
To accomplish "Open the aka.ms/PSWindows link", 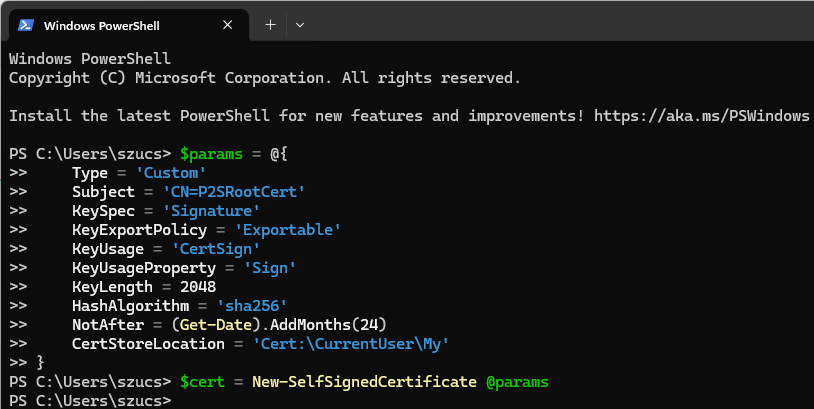I will pyautogui.click(x=701, y=116).
